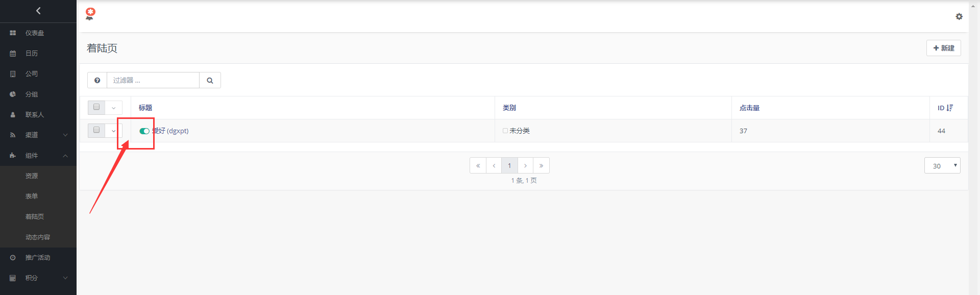The height and width of the screenshot is (295, 980).
Task: Open 表单 in the sidebar
Action: point(32,196)
